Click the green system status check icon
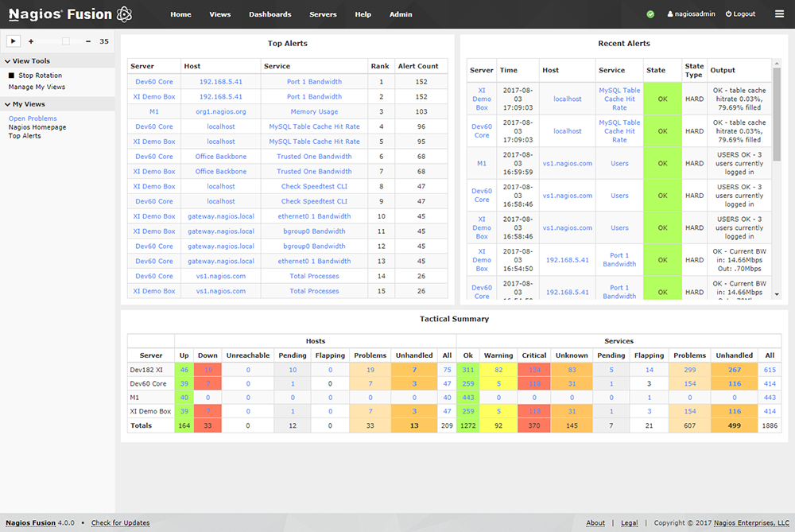The image size is (795, 532). tap(650, 14)
